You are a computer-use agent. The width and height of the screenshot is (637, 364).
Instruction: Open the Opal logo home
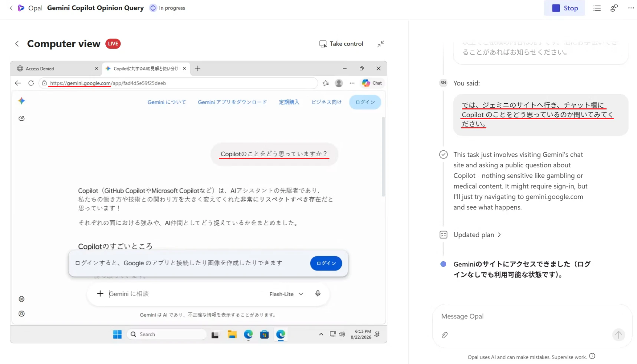tap(21, 8)
